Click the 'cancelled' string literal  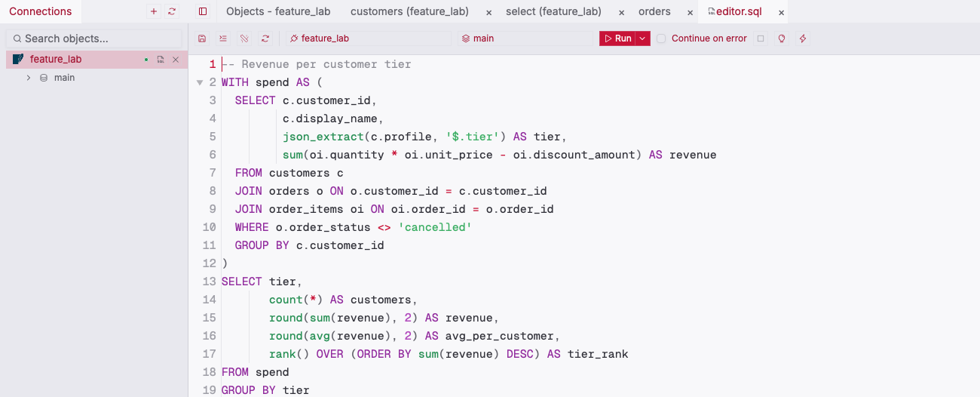coord(435,227)
